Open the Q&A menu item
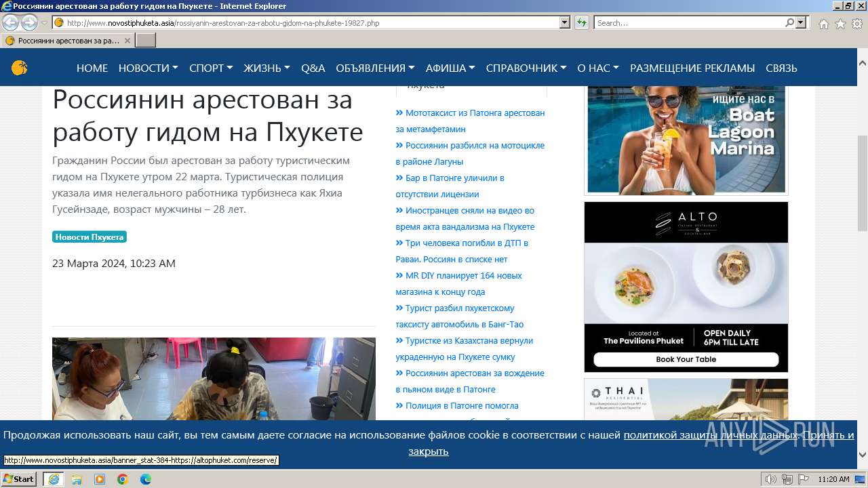 (x=313, y=68)
